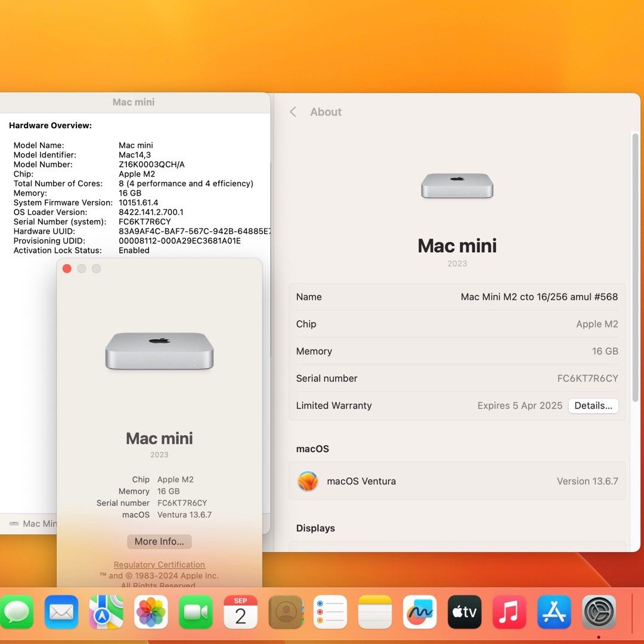The width and height of the screenshot is (644, 644).
Task: Open warranty Details... button
Action: pyautogui.click(x=593, y=406)
